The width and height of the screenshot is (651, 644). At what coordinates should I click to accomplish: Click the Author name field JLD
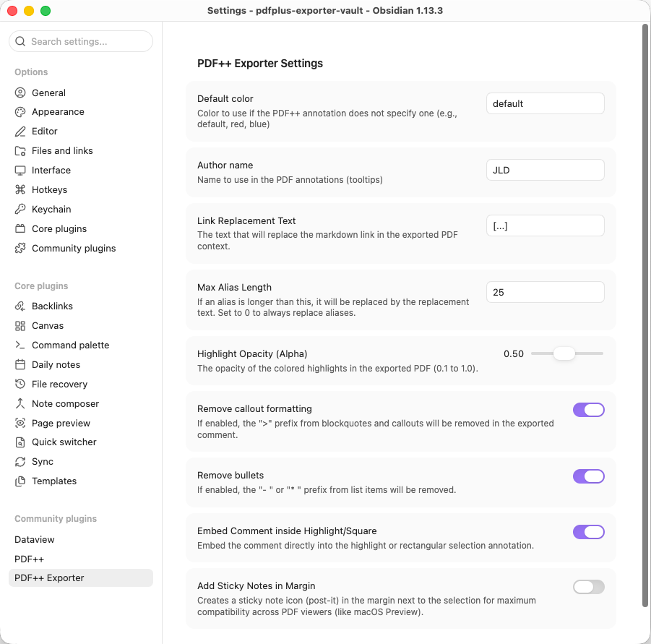pyautogui.click(x=545, y=170)
